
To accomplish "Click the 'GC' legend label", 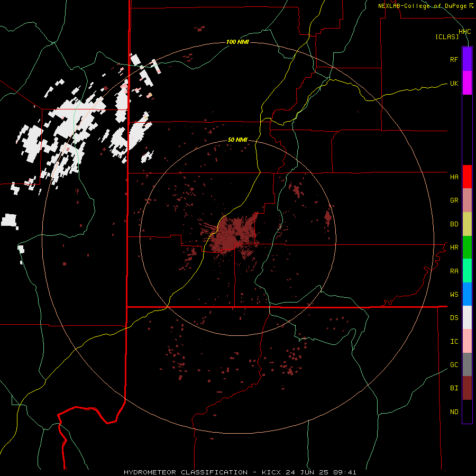I will click(x=454, y=365).
